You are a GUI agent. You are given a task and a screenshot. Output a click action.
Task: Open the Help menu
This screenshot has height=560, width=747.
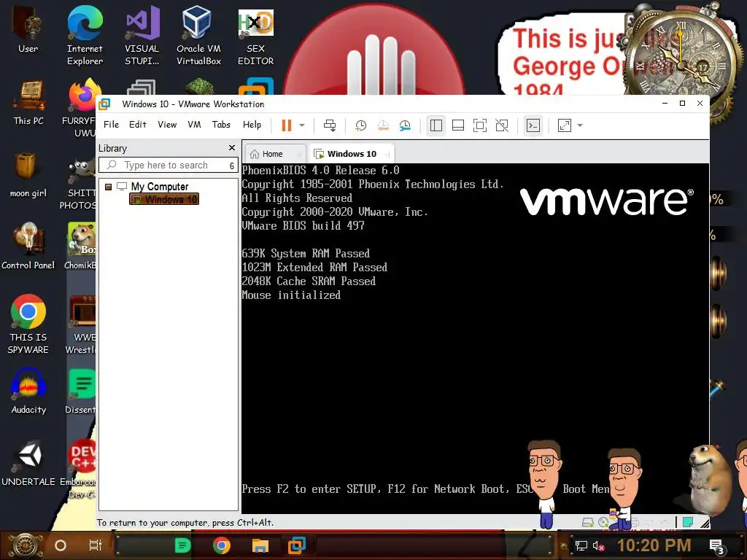(x=252, y=124)
